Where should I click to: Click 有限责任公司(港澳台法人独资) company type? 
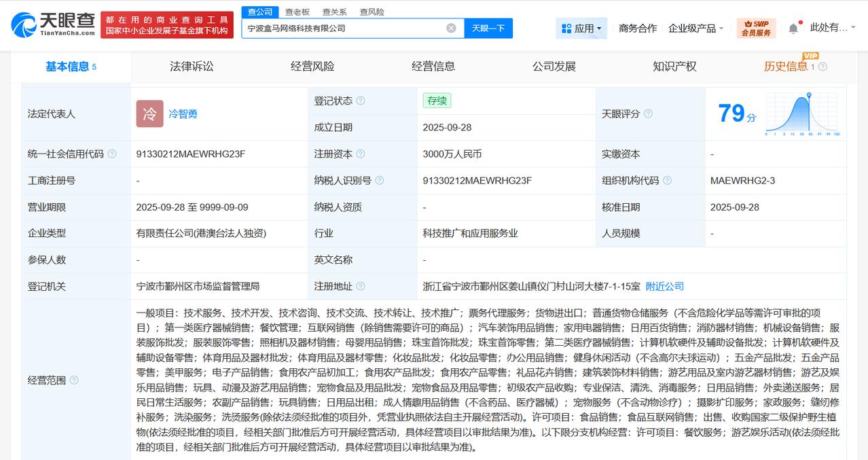[x=201, y=233]
